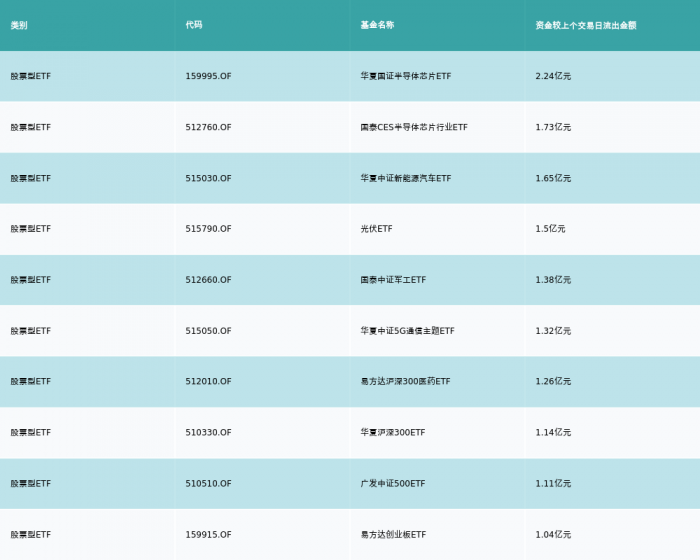Select code 510330.OF
The width and height of the screenshot is (700, 560).
click(208, 432)
